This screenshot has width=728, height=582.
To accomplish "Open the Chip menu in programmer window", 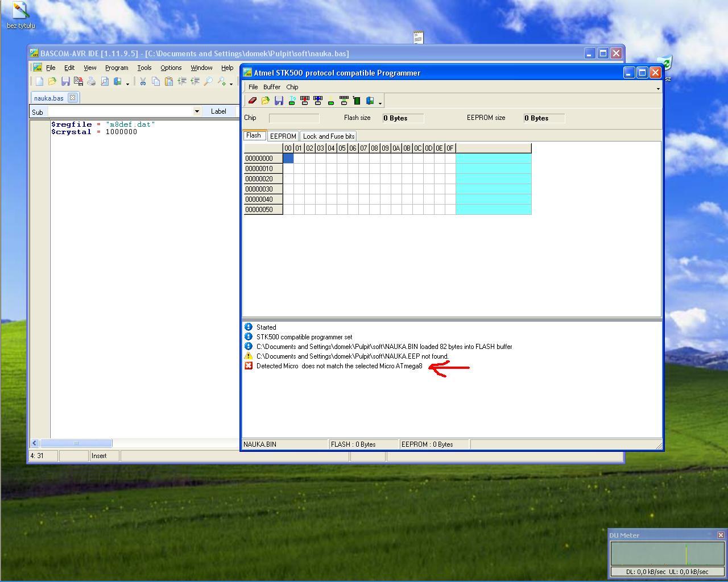I will tap(292, 87).
